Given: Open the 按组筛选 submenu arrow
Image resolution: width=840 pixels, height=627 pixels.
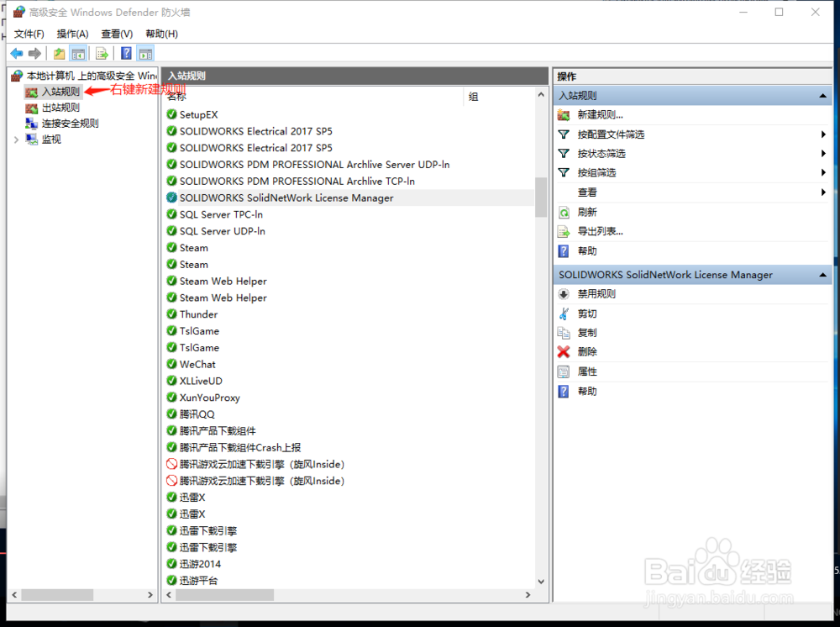Looking at the screenshot, I should pos(823,172).
